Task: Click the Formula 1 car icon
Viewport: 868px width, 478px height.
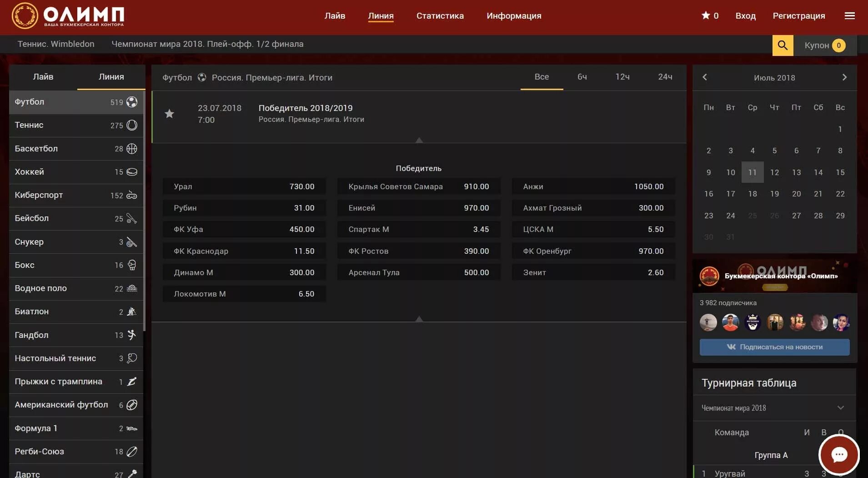Action: coord(132,428)
